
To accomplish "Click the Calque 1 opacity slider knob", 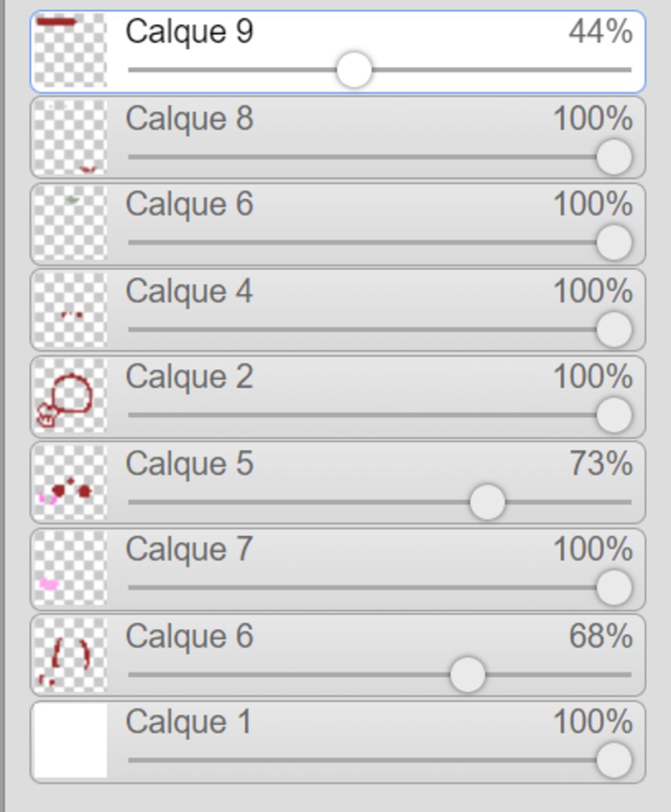I will point(614,760).
